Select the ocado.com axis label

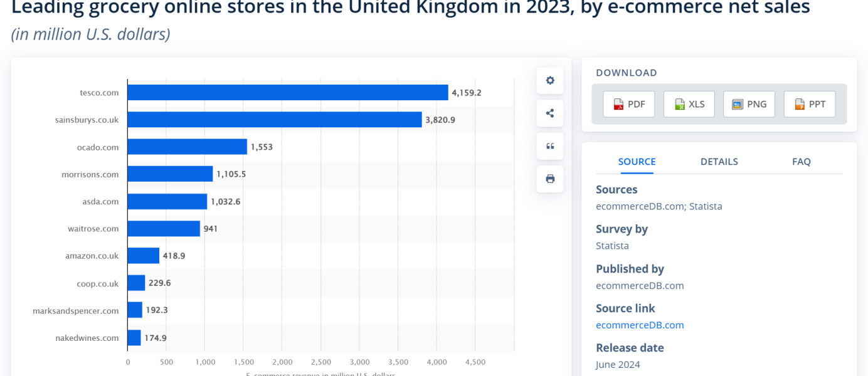pos(98,147)
